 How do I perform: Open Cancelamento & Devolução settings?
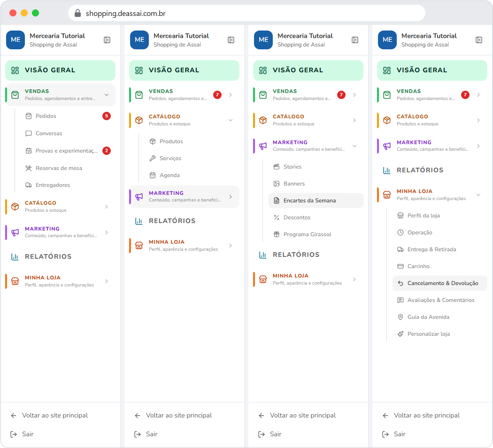[439, 283]
